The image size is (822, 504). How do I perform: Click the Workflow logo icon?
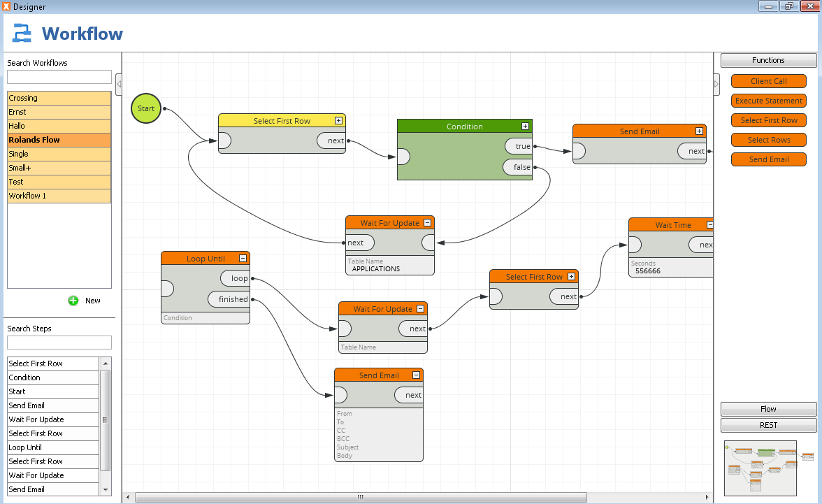click(22, 33)
